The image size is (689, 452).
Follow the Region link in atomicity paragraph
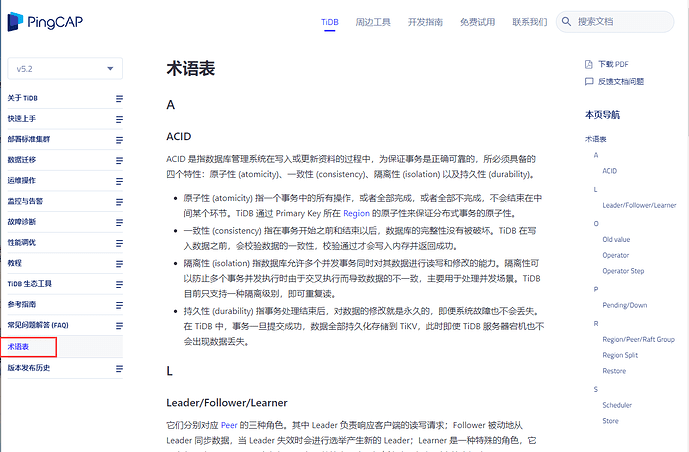[356, 213]
